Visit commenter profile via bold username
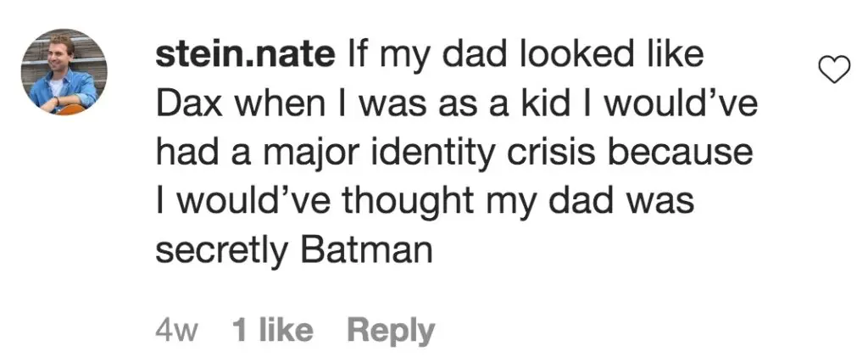 (x=246, y=56)
